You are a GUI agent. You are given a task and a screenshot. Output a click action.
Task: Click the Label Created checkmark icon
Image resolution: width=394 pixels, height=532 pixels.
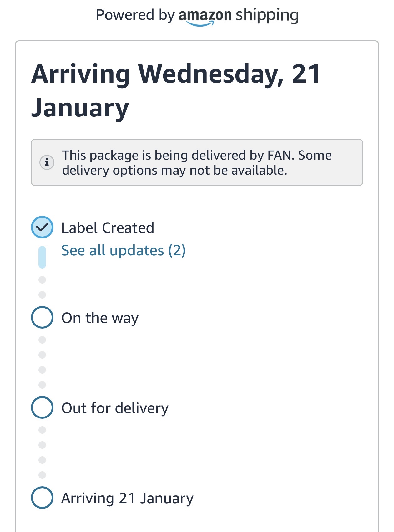click(42, 227)
